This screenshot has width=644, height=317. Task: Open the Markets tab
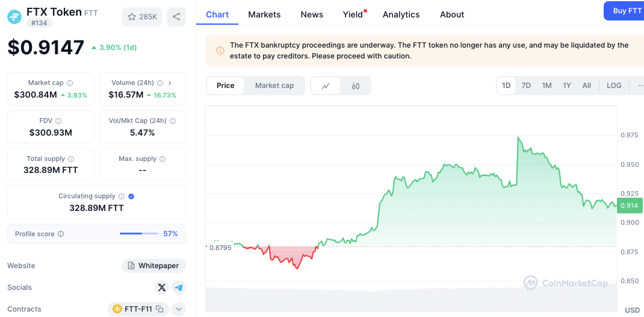(264, 15)
